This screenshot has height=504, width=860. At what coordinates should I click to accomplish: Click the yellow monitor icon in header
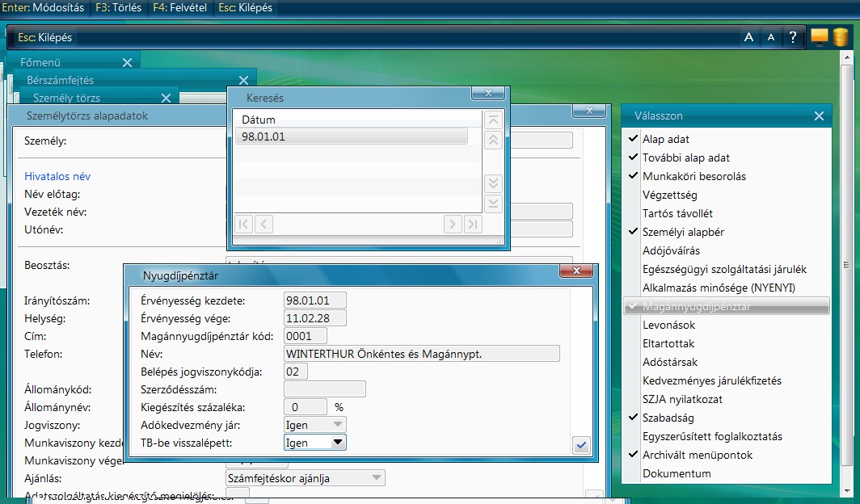[x=819, y=36]
